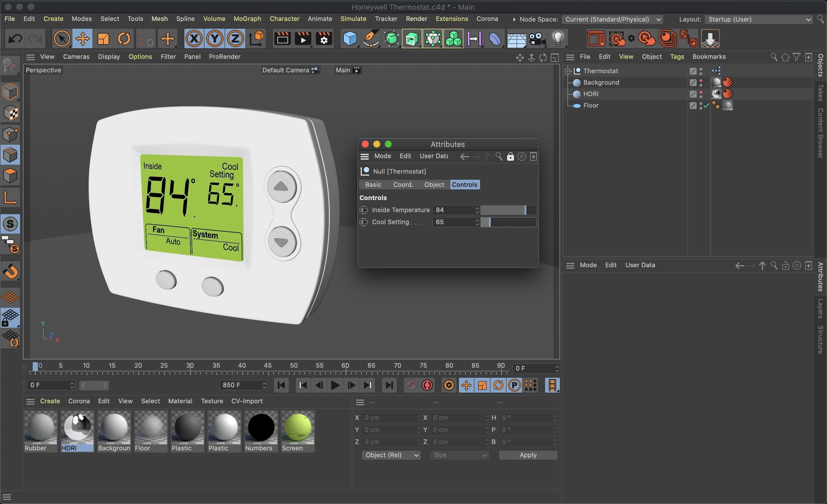Switch to the Controls tab
827x504 pixels.
(x=465, y=185)
